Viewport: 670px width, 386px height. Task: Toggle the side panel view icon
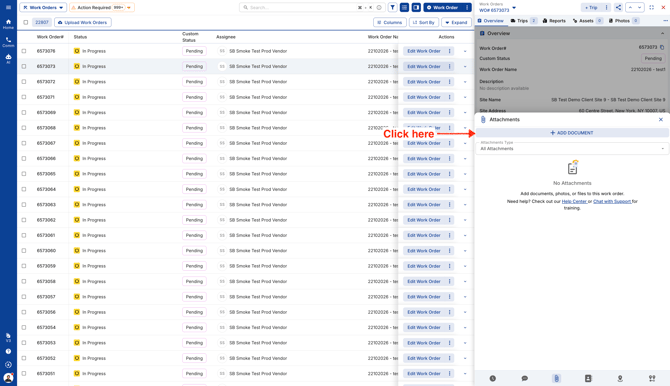coord(416,7)
